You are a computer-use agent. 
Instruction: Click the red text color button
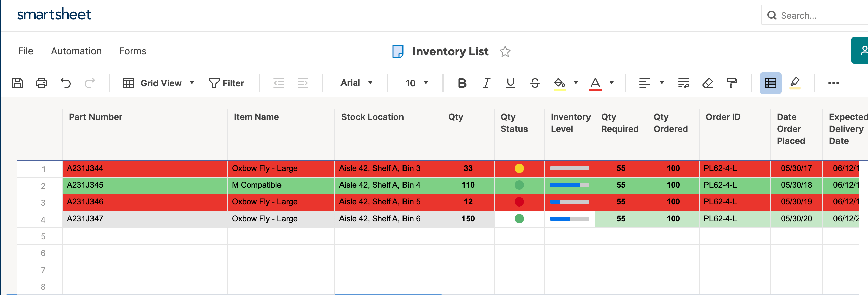(595, 83)
